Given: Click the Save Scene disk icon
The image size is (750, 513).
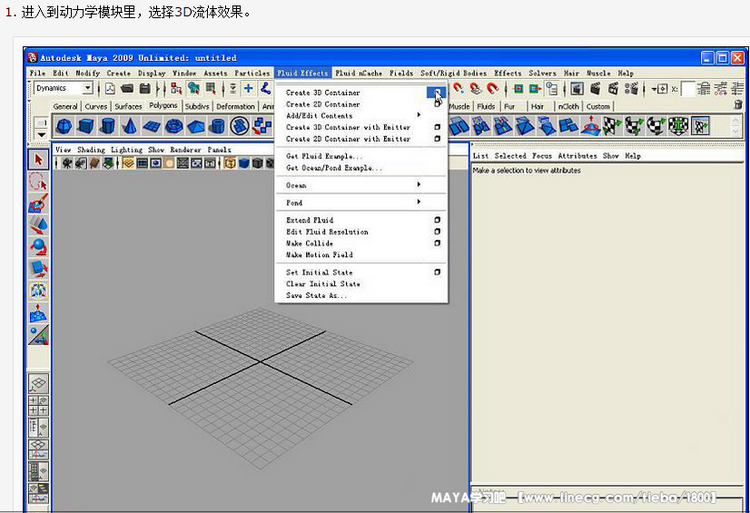Looking at the screenshot, I should click(145, 88).
